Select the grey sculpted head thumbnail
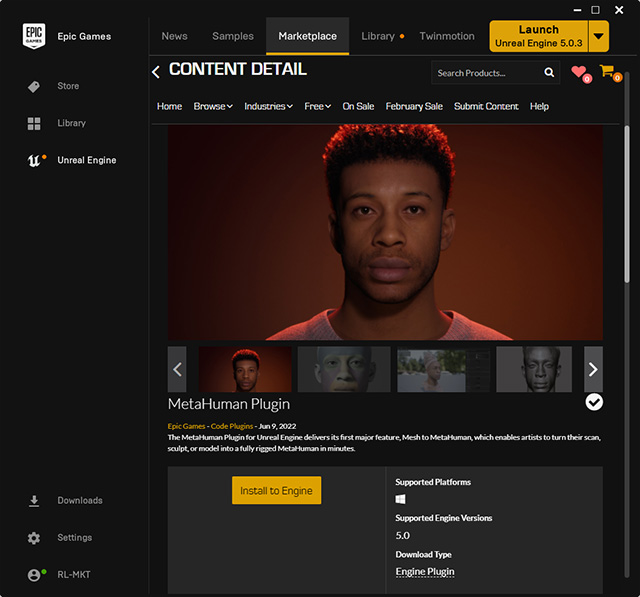This screenshot has height=597, width=640. click(534, 369)
